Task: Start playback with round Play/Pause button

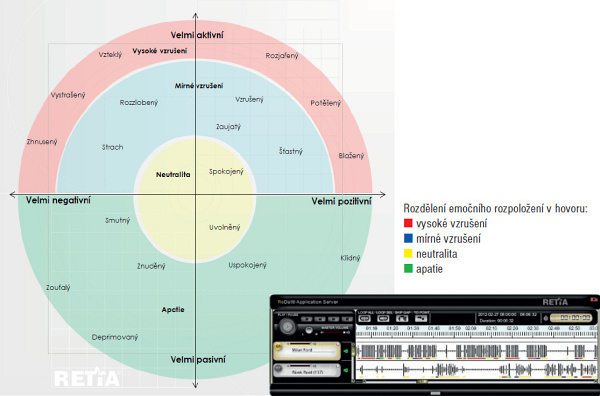Action: (x=287, y=326)
